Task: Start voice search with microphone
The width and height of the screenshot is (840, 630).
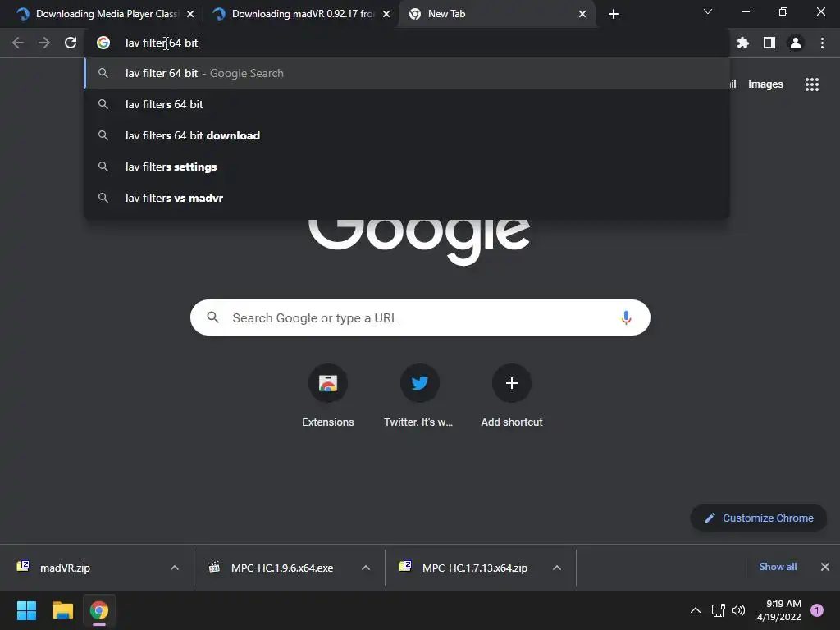Action: (626, 317)
